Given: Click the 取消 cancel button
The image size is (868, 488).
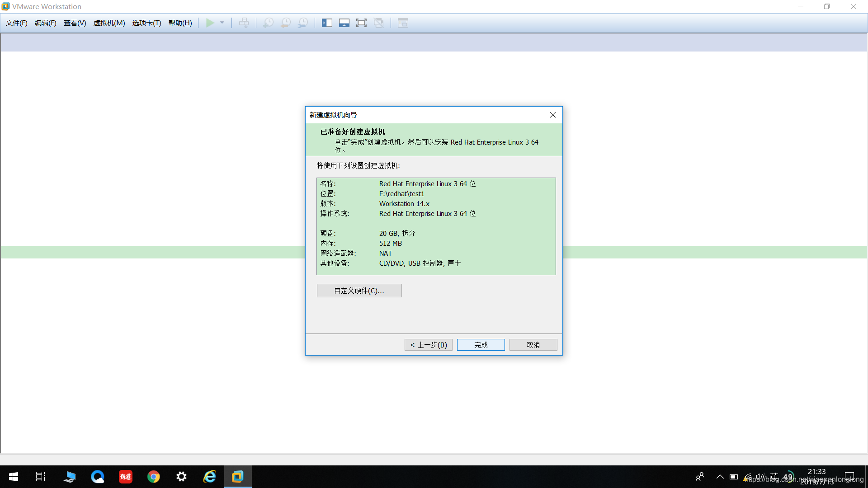Looking at the screenshot, I should (x=533, y=345).
